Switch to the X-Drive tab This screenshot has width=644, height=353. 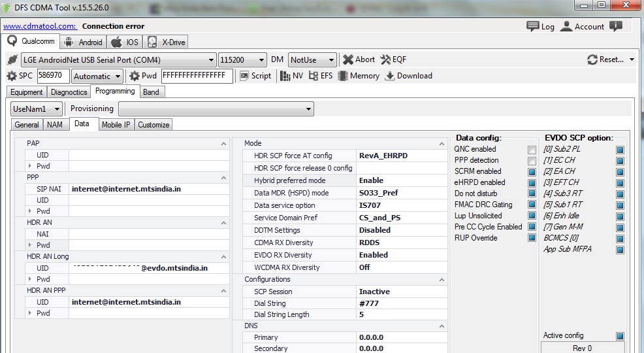[x=165, y=42]
